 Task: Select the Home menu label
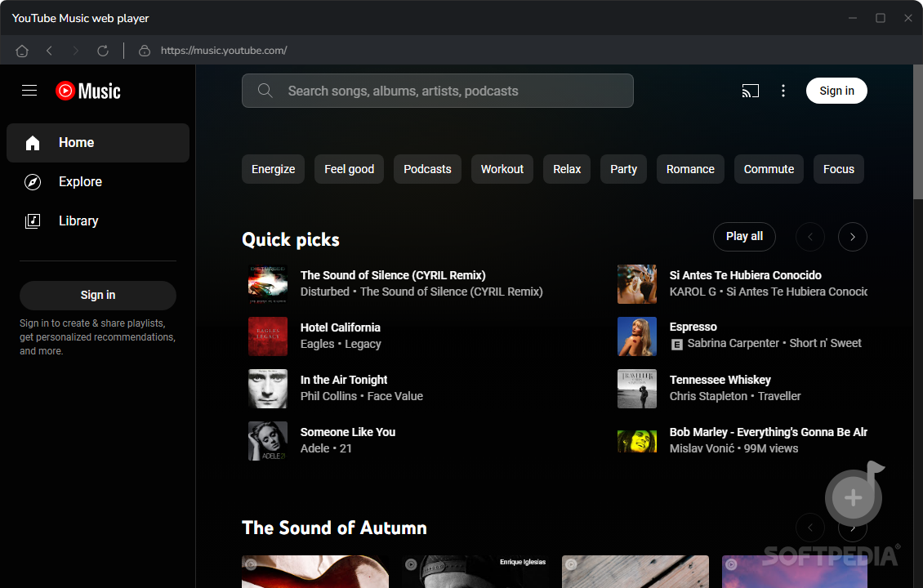click(x=77, y=142)
